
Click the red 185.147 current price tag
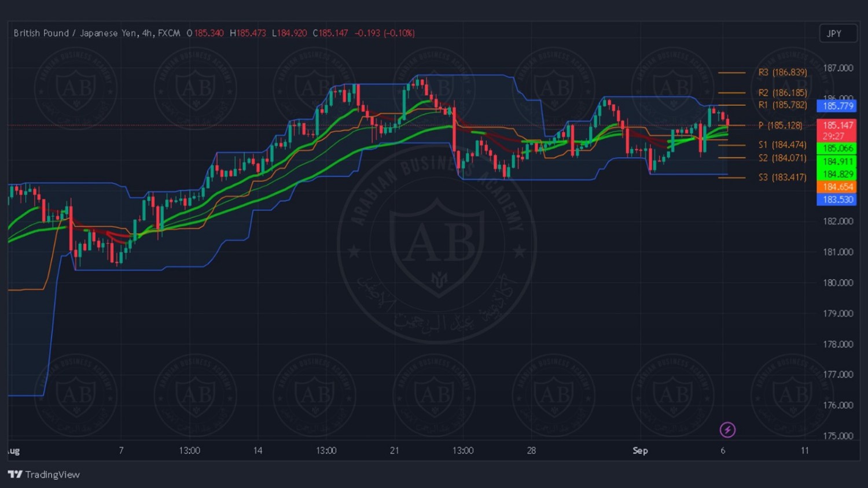pyautogui.click(x=837, y=125)
